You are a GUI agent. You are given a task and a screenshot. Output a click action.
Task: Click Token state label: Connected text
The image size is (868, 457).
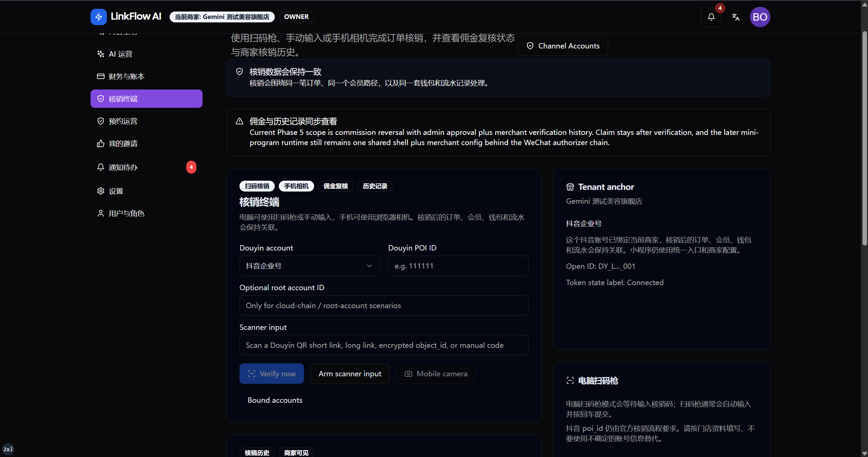pos(615,282)
